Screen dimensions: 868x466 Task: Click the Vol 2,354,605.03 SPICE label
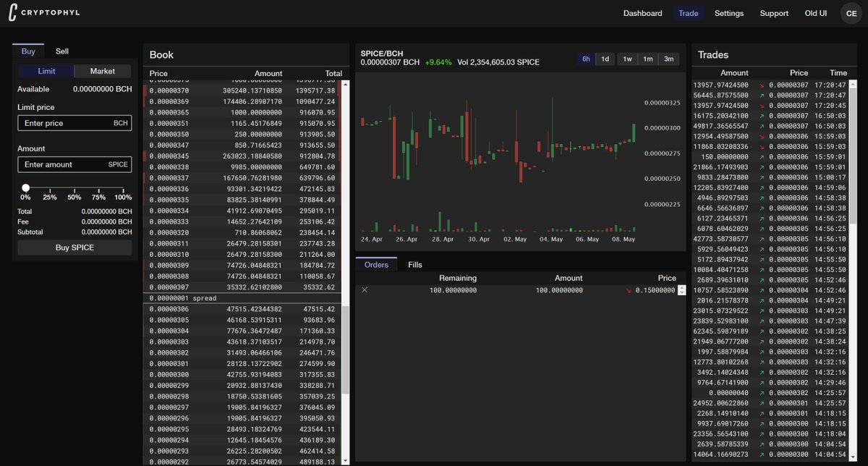point(498,62)
